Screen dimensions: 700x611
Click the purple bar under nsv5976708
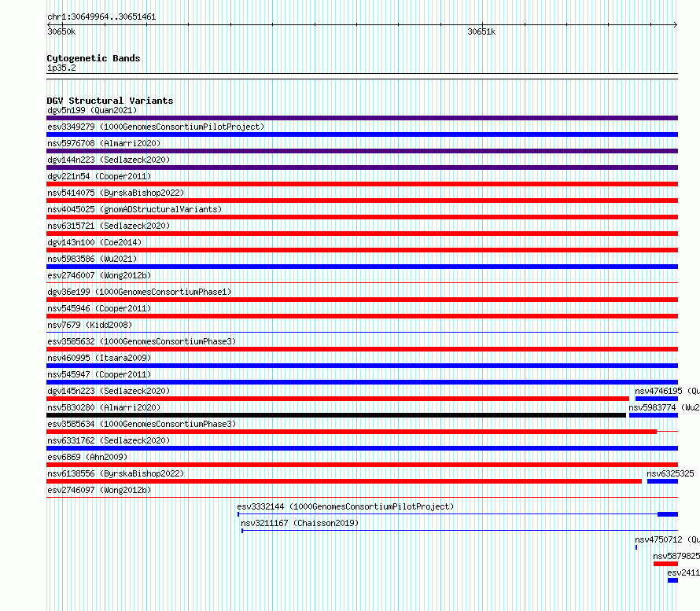[x=362, y=151]
